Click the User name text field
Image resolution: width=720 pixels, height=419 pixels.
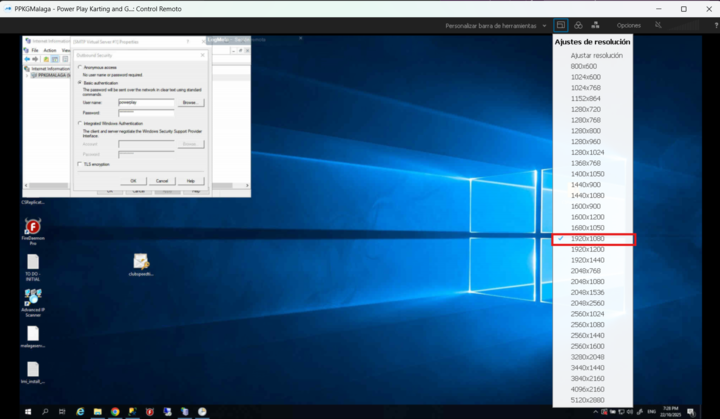point(147,102)
